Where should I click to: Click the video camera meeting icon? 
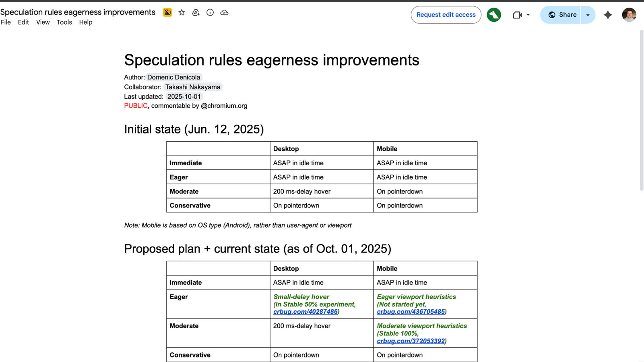517,15
